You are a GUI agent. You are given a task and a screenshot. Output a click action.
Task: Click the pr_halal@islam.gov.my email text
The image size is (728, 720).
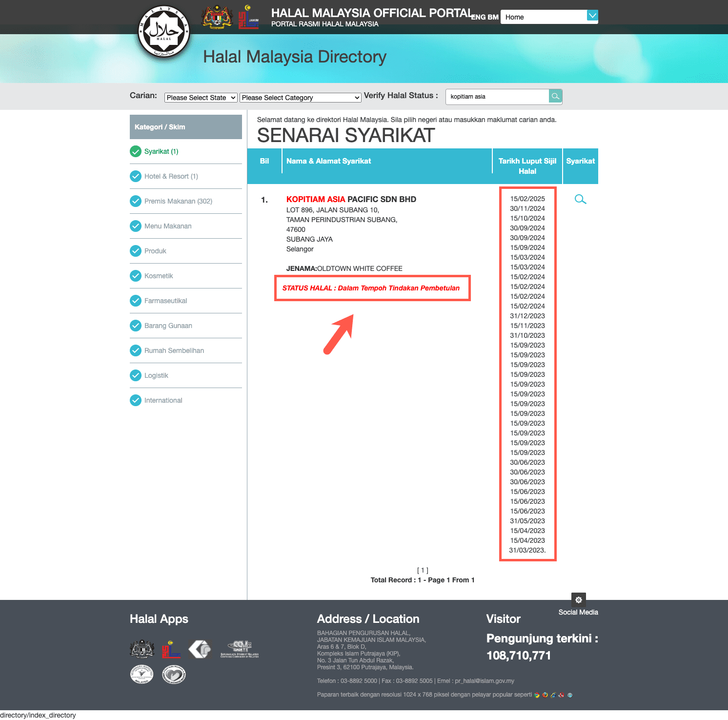pyautogui.click(x=485, y=681)
